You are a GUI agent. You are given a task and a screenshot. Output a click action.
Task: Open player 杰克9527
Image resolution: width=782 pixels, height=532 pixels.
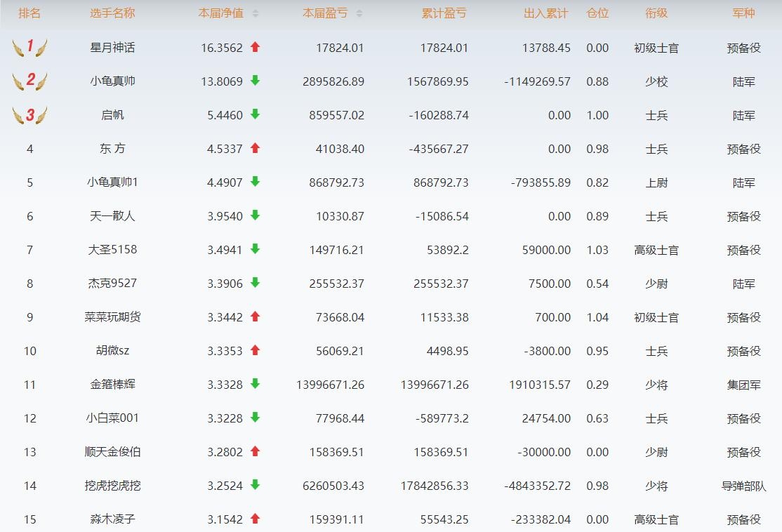pos(112,283)
